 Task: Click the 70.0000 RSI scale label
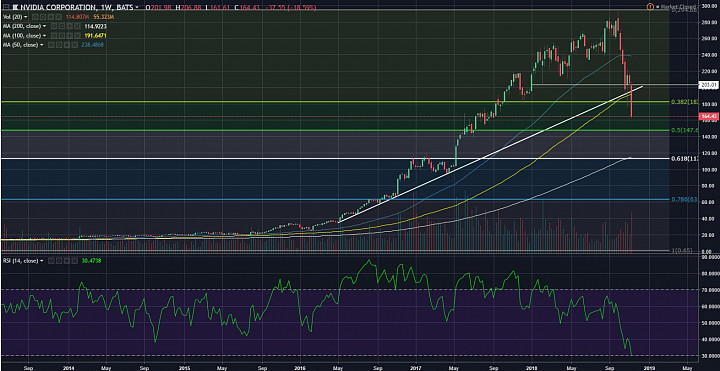[x=709, y=290]
